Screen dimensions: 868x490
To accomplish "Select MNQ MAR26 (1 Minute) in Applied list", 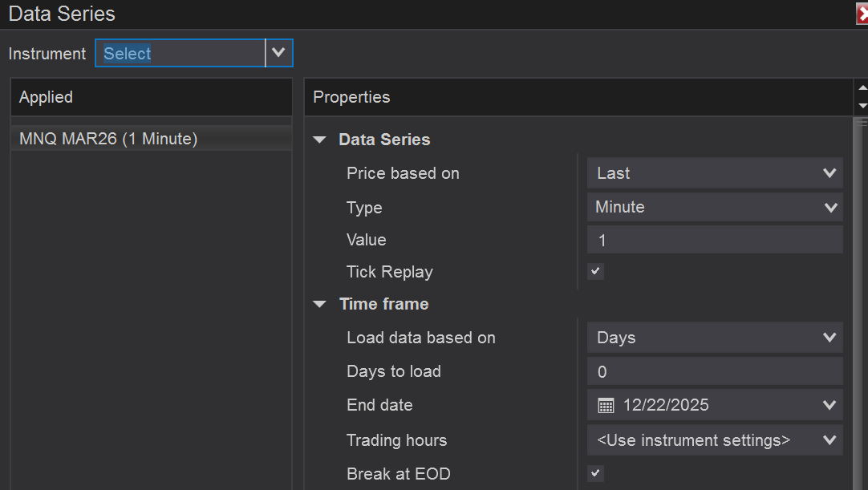I will pyautogui.click(x=108, y=139).
